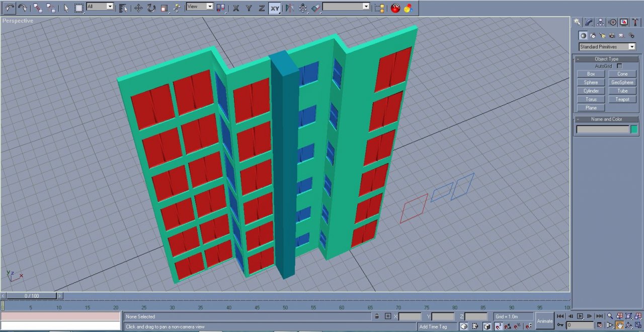Click the 0 / 100 time slider
644x332 pixels.
32,296
